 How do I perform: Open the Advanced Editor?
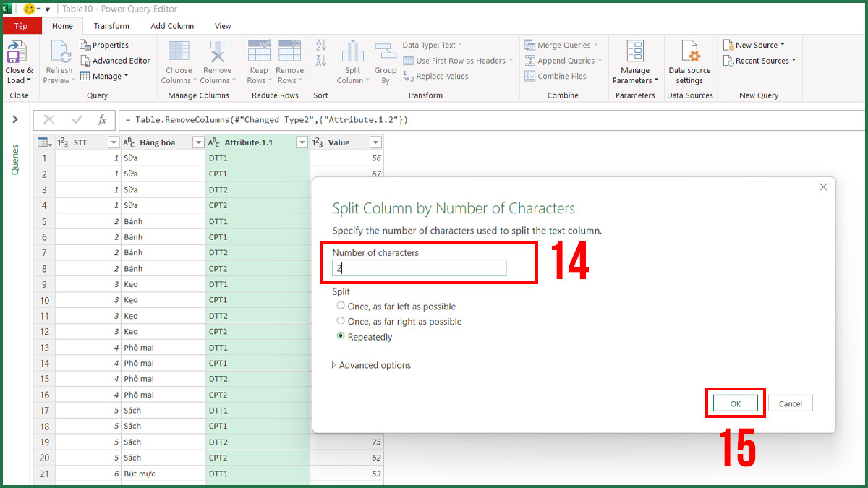[116, 60]
